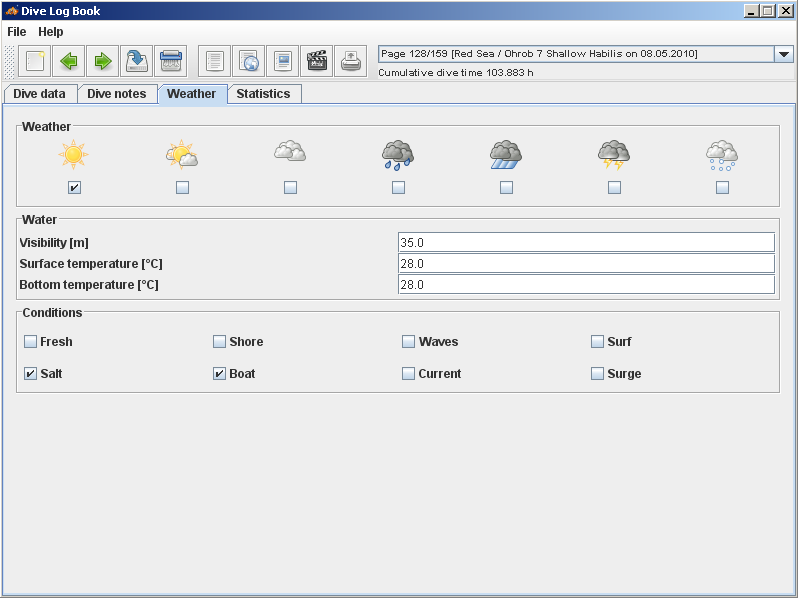Click the movie clapperboard icon
Viewport: 798px width, 598px height.
click(x=317, y=61)
